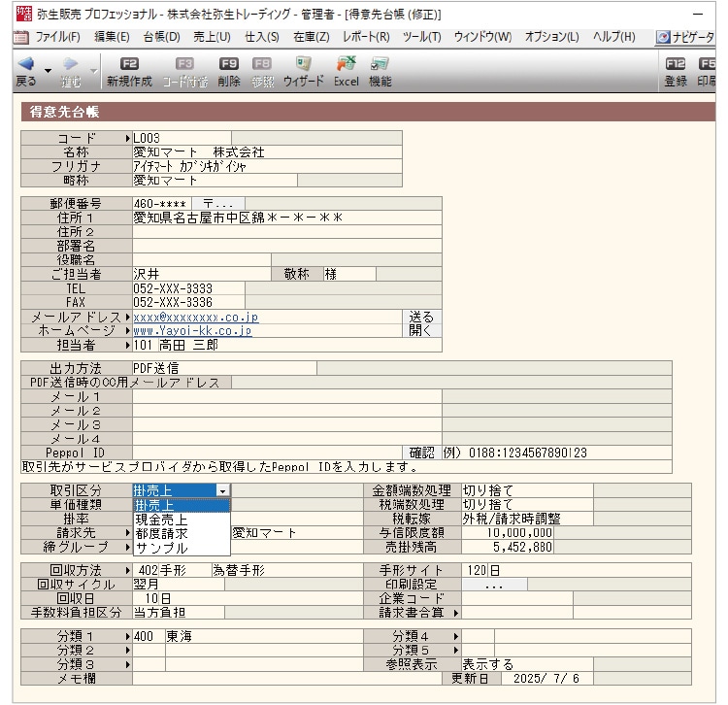Click the F3 コード付番 toolbar button

pyautogui.click(x=184, y=72)
